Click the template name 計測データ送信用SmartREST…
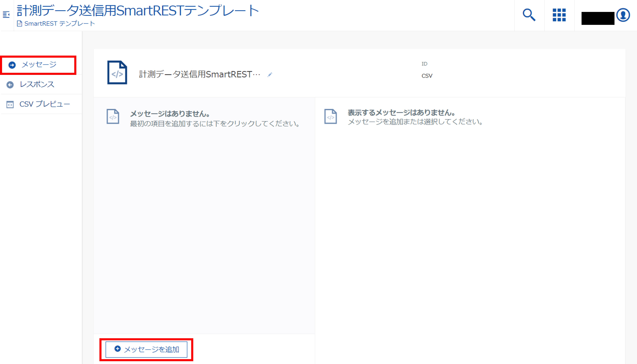637x364 pixels. [x=199, y=74]
